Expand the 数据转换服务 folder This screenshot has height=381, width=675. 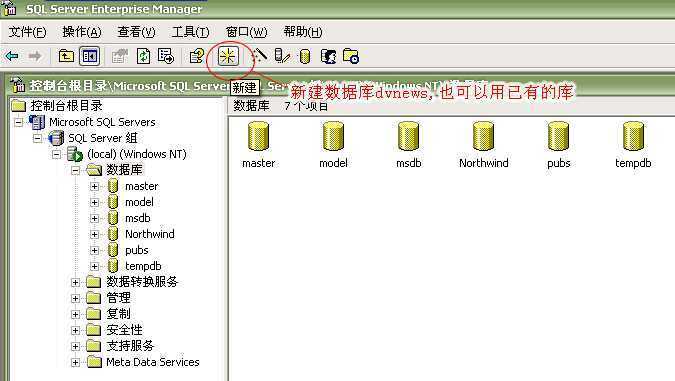75,282
